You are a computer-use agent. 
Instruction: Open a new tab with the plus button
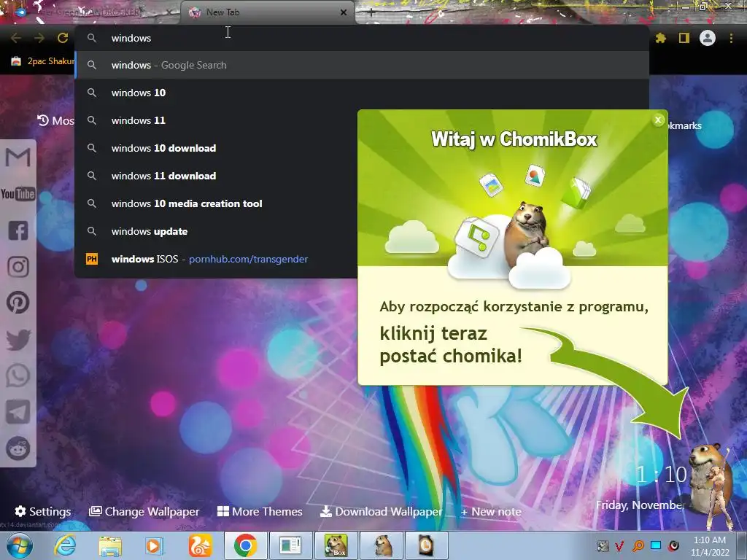pos(371,12)
